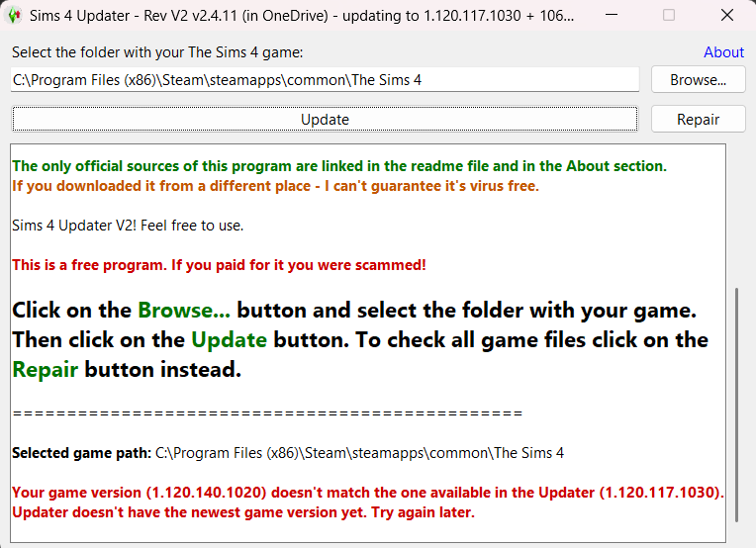Click the Sims 4 Updater app icon in title bar
The width and height of the screenshot is (756, 548).
coord(15,16)
